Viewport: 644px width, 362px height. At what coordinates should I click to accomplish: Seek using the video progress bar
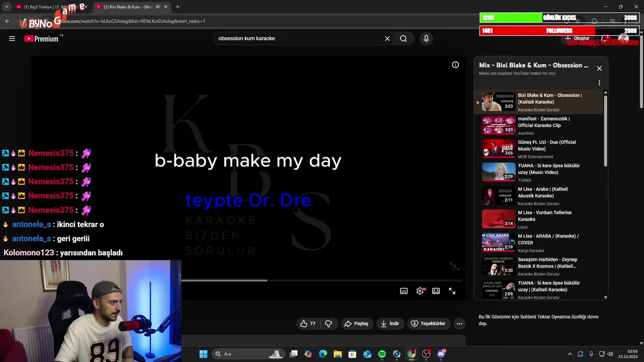321,280
